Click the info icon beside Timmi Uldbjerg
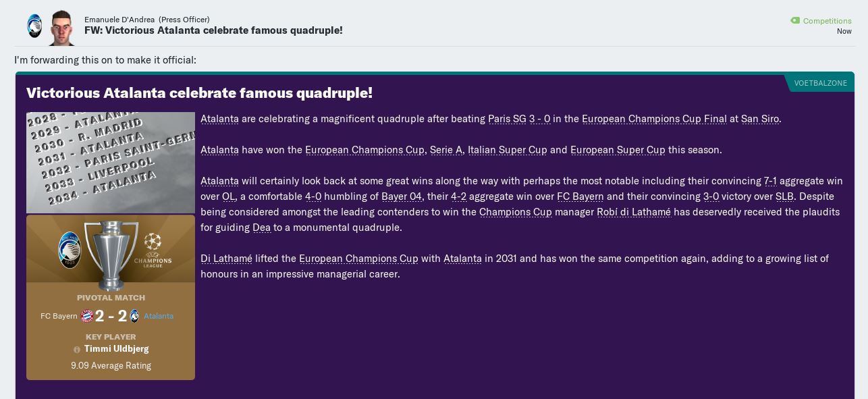This screenshot has height=399, width=868. 78,350
